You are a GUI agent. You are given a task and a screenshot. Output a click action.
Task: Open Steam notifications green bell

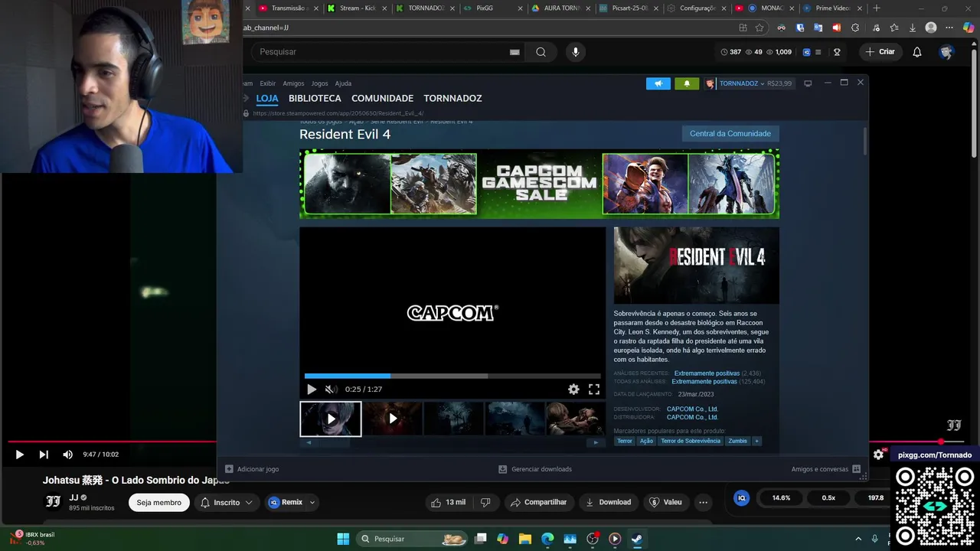tap(687, 83)
